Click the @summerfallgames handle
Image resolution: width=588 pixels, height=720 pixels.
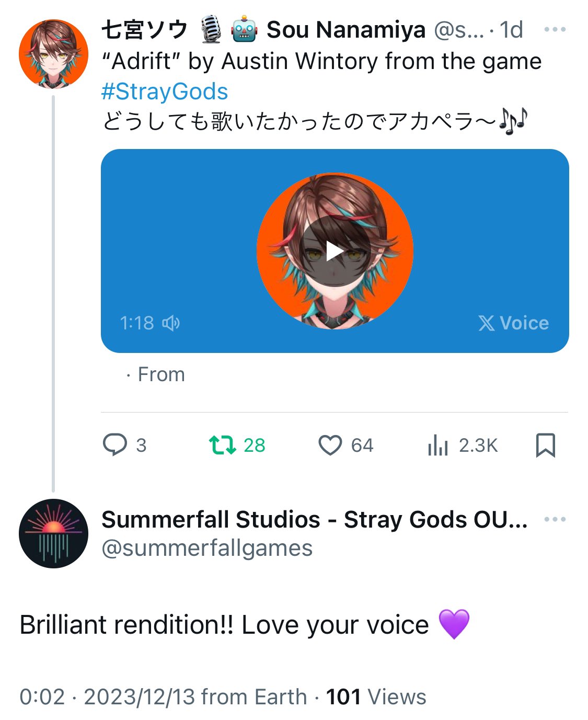click(207, 548)
